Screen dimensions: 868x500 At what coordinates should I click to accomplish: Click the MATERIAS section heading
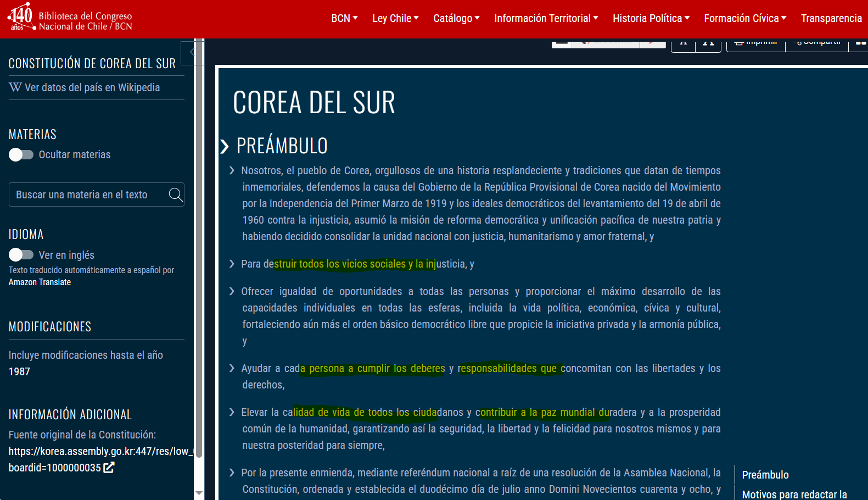coord(32,135)
